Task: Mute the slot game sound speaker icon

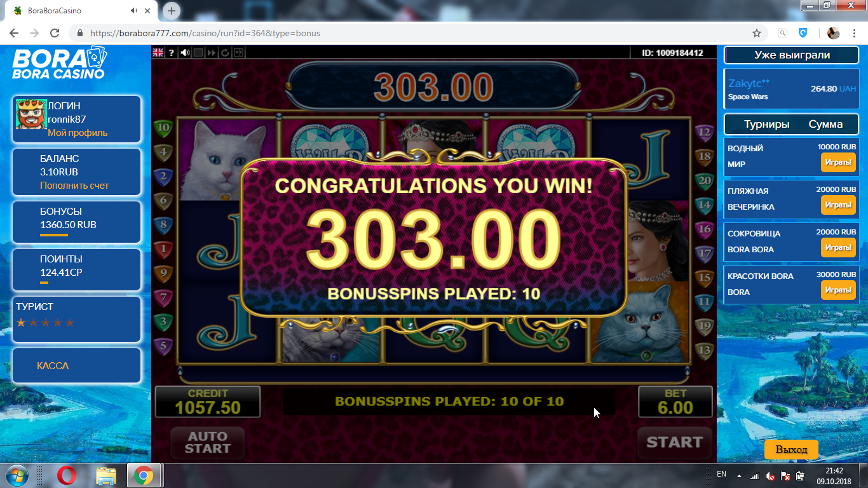Action: click(185, 53)
